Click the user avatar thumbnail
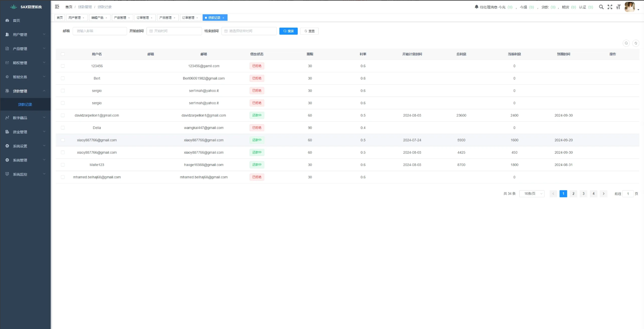 coord(629,7)
